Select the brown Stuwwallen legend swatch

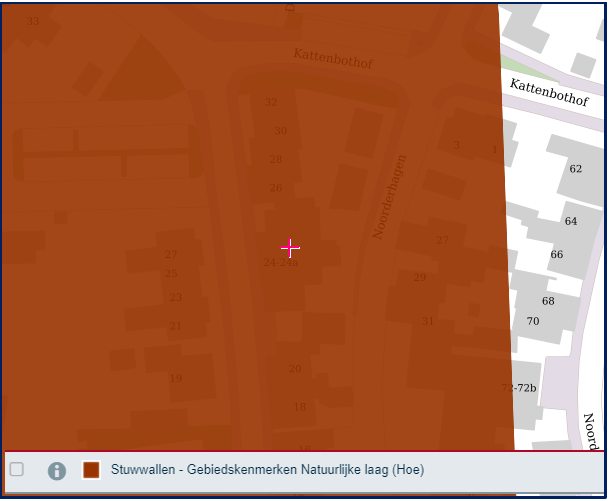point(91,470)
